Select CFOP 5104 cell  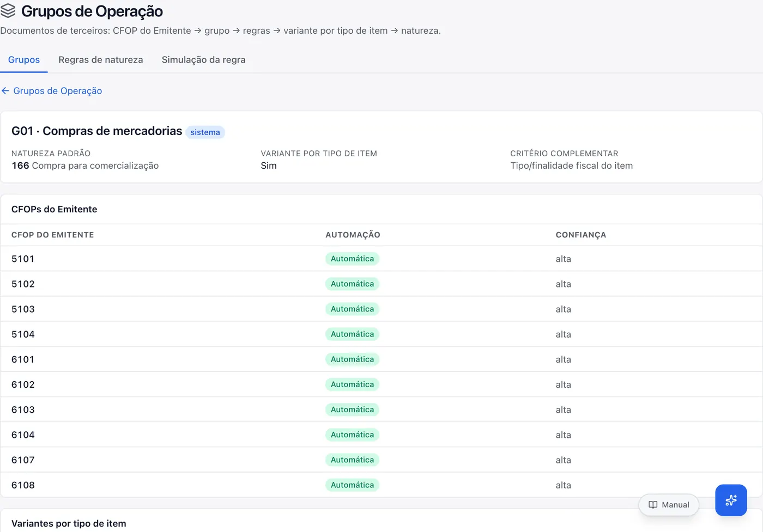(x=23, y=334)
